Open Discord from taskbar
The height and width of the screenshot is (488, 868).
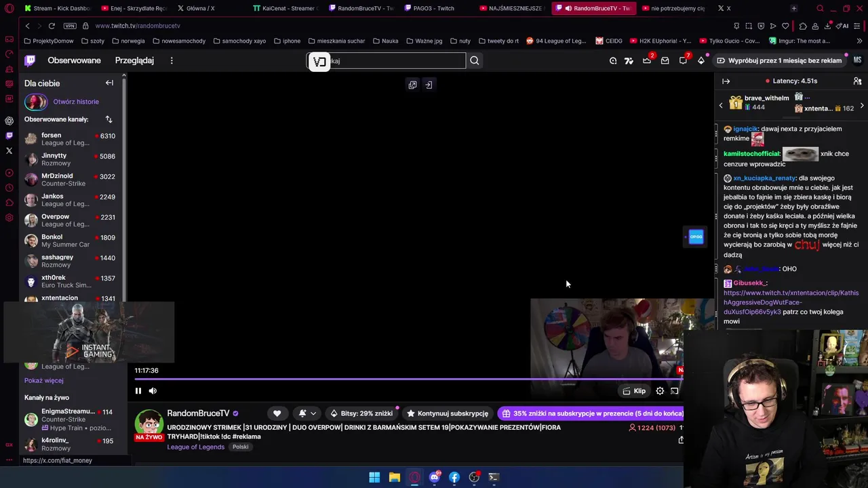tap(435, 477)
